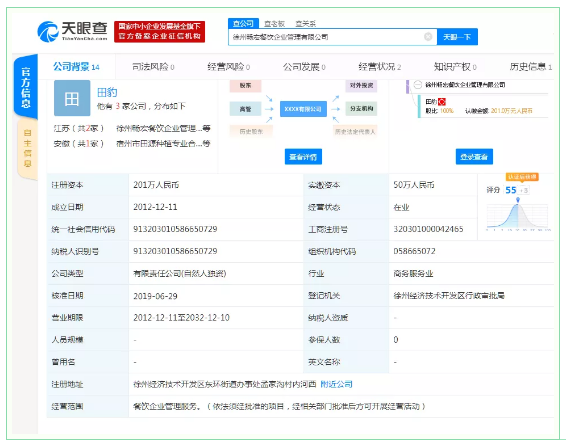566x444 pixels.
Task: Select the 查公司 search tab
Action: [243, 24]
